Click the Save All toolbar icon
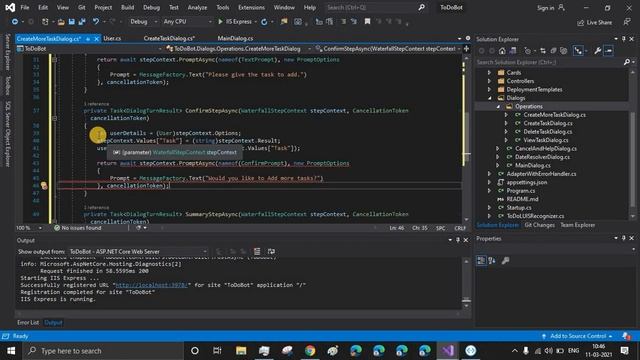 click(x=82, y=22)
